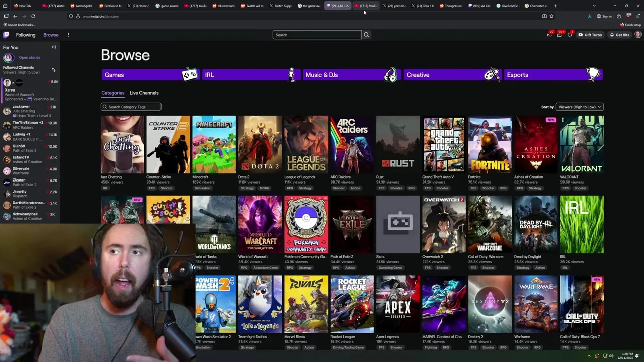Open the tab list dropdown chevron

pos(594,6)
